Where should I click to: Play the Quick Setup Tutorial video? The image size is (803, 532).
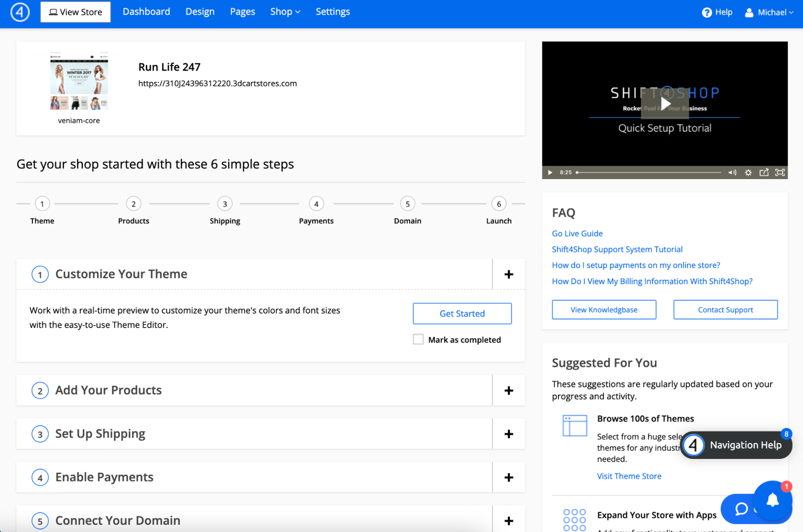click(665, 104)
